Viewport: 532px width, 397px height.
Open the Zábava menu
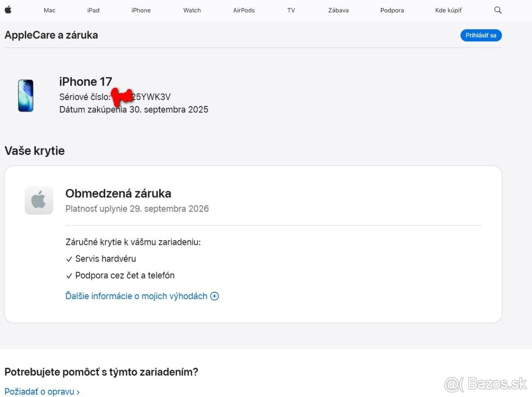(338, 10)
